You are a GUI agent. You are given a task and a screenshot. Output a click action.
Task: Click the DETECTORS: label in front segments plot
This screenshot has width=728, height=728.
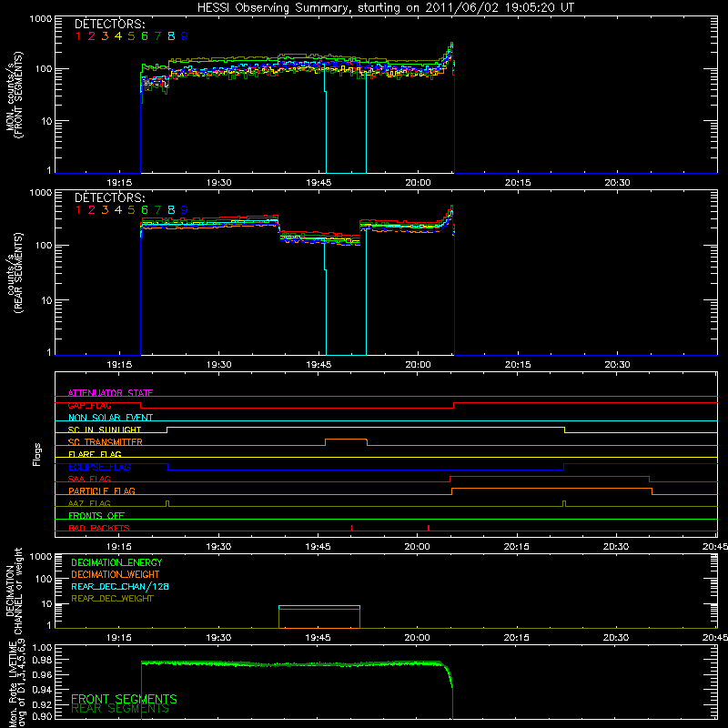(x=109, y=25)
